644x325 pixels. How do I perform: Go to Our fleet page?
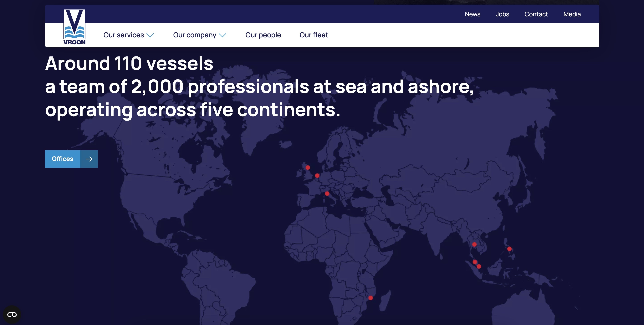point(314,35)
